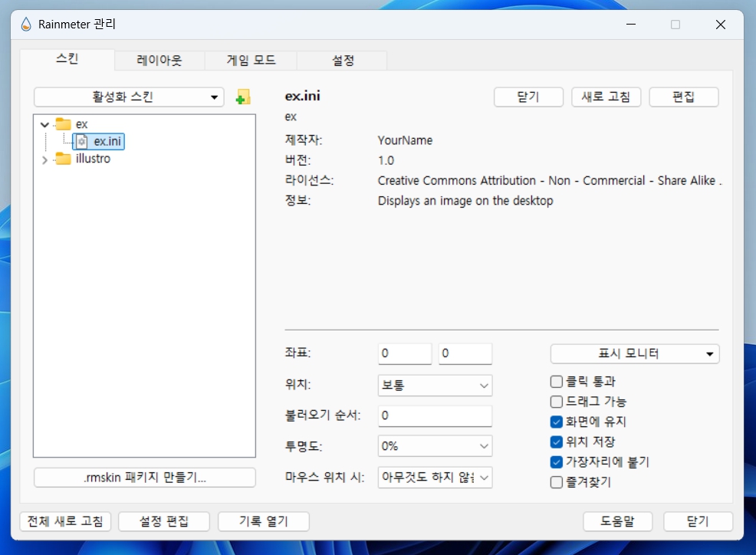Click the 불러오기 순서 input field
This screenshot has width=756, height=555.
point(435,415)
